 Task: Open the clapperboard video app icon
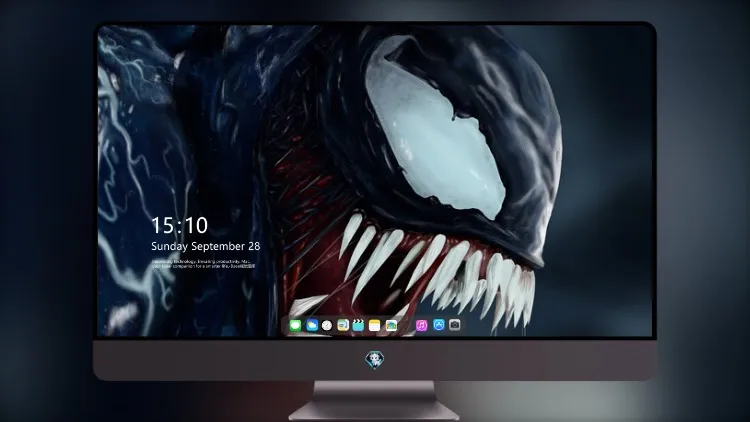point(358,325)
